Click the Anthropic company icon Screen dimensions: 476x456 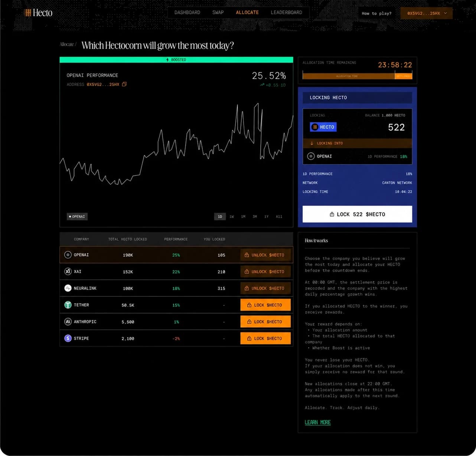[68, 322]
